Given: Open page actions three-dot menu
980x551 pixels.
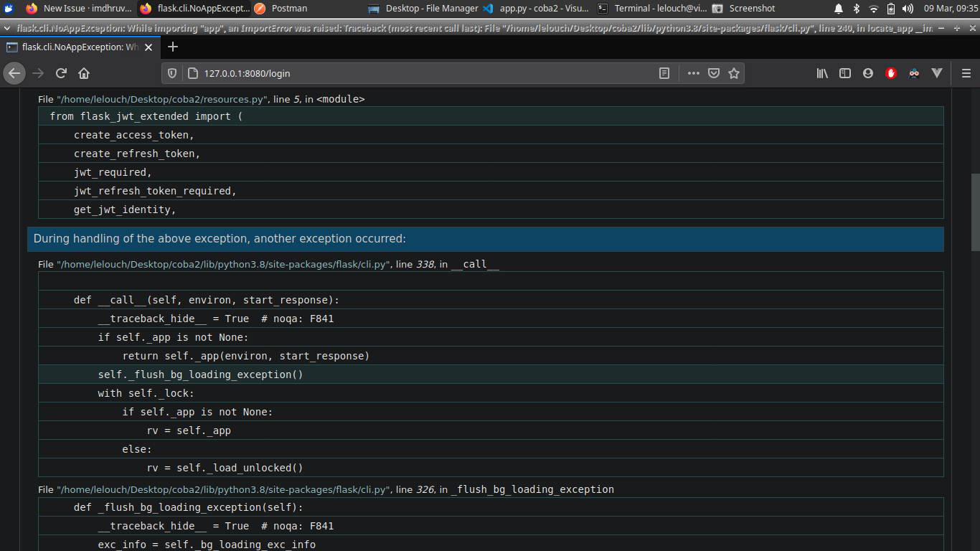Looking at the screenshot, I should [693, 73].
